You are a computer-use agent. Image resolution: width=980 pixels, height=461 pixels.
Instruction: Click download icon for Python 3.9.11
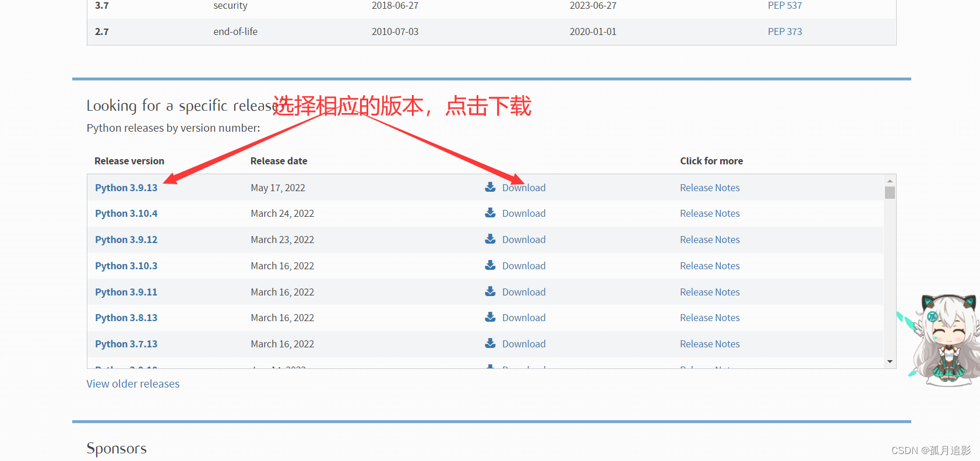(x=491, y=291)
